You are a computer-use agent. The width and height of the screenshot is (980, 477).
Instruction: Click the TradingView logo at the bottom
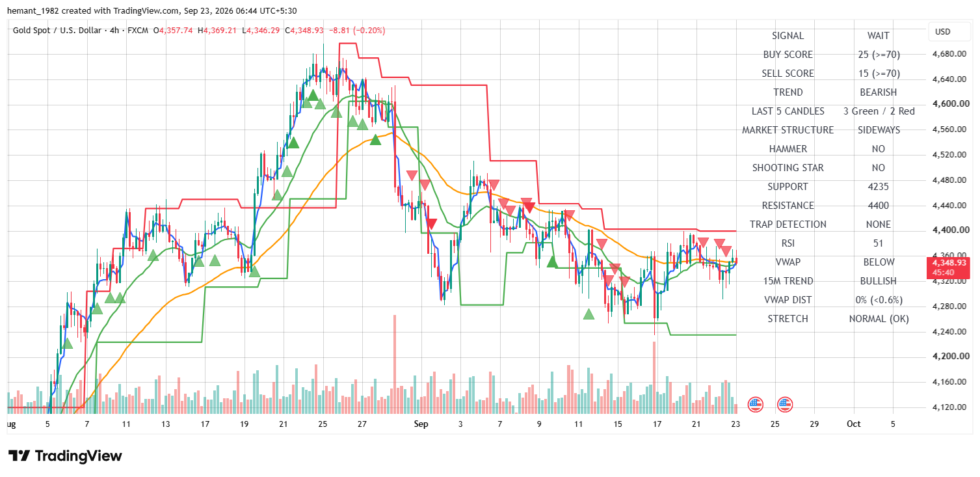pos(65,456)
